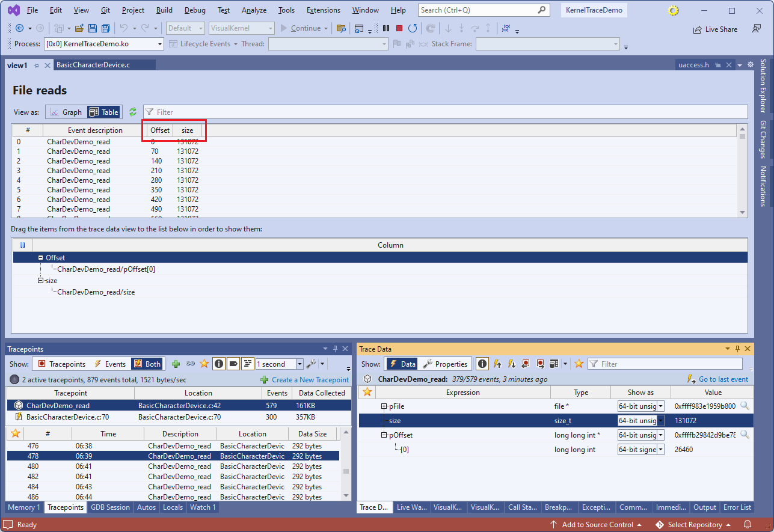This screenshot has width=774, height=532.
Task: Click the Filter field in Trace Data panel
Action: [665, 364]
